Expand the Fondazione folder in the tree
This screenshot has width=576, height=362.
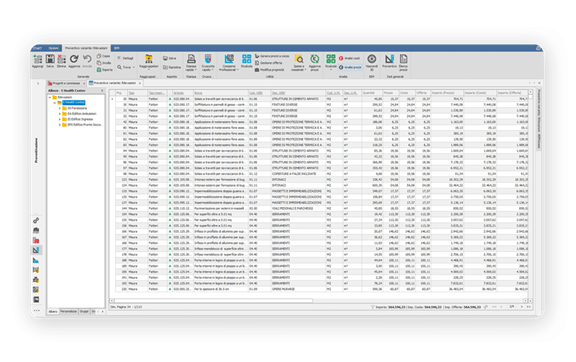click(60, 108)
